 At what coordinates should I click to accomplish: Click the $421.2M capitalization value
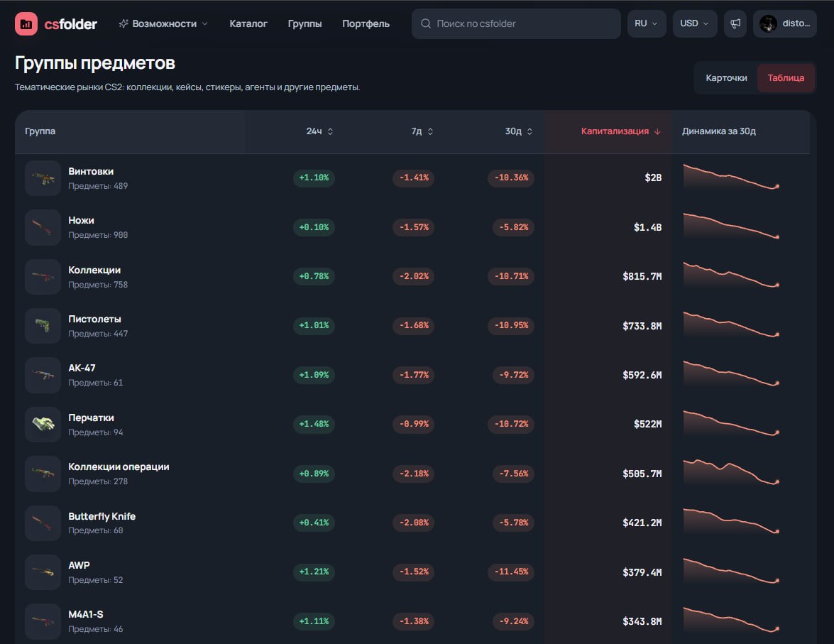tap(642, 523)
